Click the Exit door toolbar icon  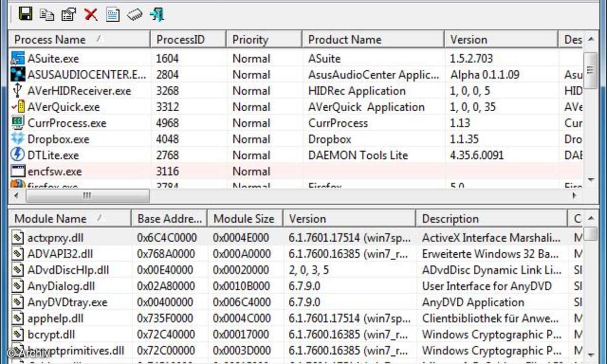(157, 14)
